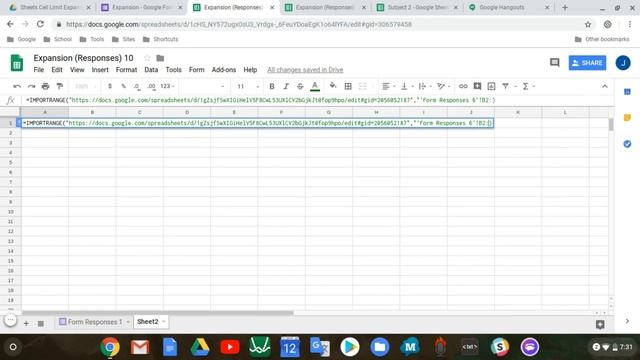The image size is (640, 360).
Task: Click the Undo icon in toolbar
Action: pos(17,86)
